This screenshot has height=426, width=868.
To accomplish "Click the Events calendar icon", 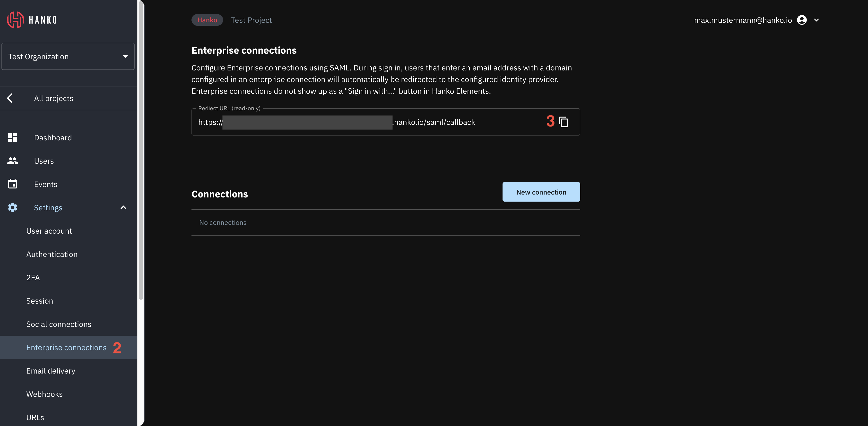I will [12, 184].
